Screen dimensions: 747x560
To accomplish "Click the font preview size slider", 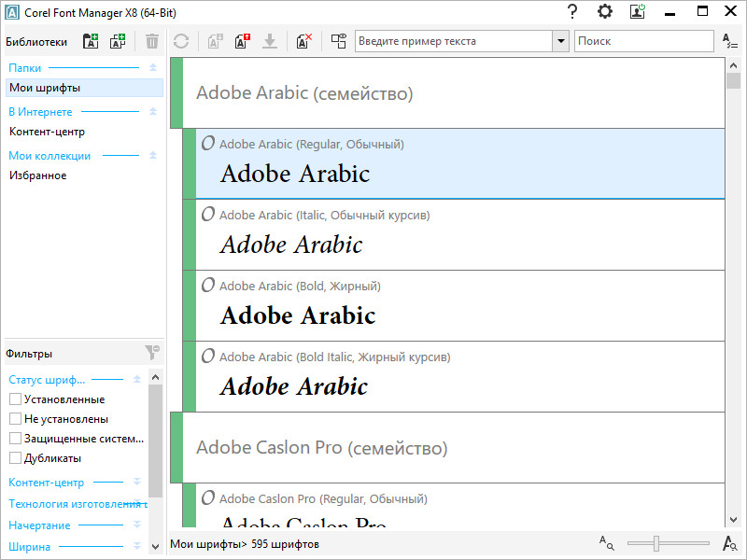I will coord(658,543).
